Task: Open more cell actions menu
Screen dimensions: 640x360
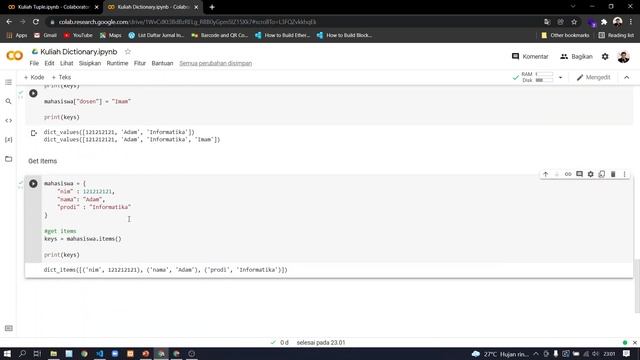Action: pyautogui.click(x=624, y=174)
